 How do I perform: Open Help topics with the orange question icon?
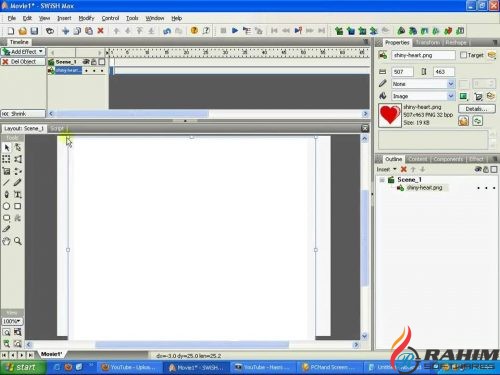194,31
